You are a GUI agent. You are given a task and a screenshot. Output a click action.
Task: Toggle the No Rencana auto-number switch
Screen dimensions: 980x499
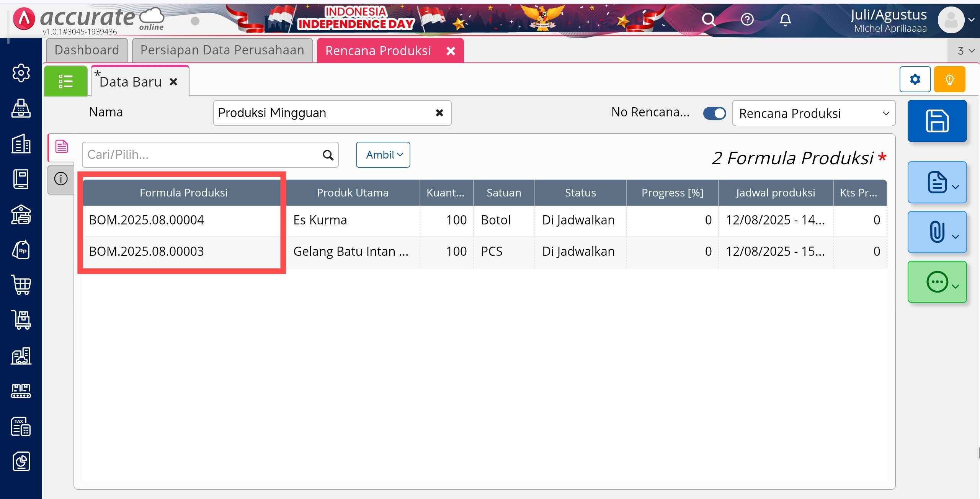(714, 113)
